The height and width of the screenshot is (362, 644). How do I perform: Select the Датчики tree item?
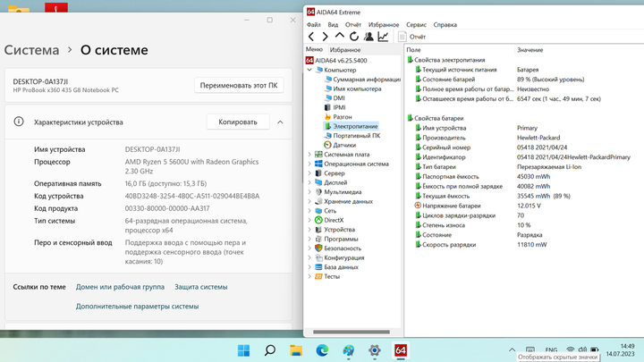(x=340, y=146)
